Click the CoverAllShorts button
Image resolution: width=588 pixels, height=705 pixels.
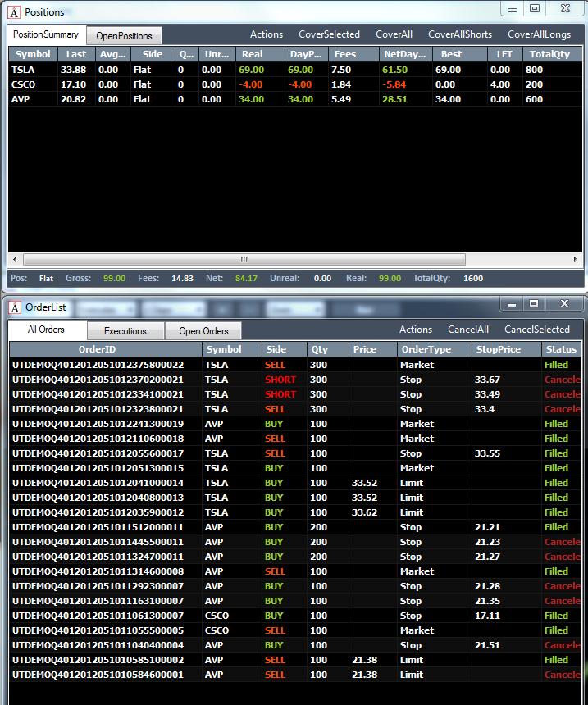point(460,34)
